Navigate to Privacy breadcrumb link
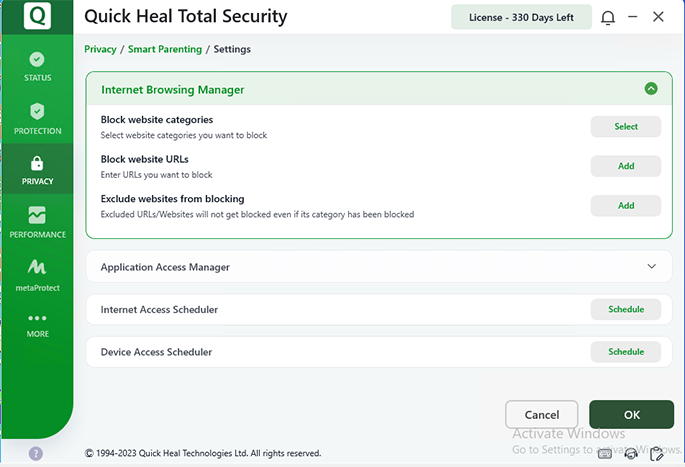This screenshot has width=685, height=467. click(x=100, y=49)
